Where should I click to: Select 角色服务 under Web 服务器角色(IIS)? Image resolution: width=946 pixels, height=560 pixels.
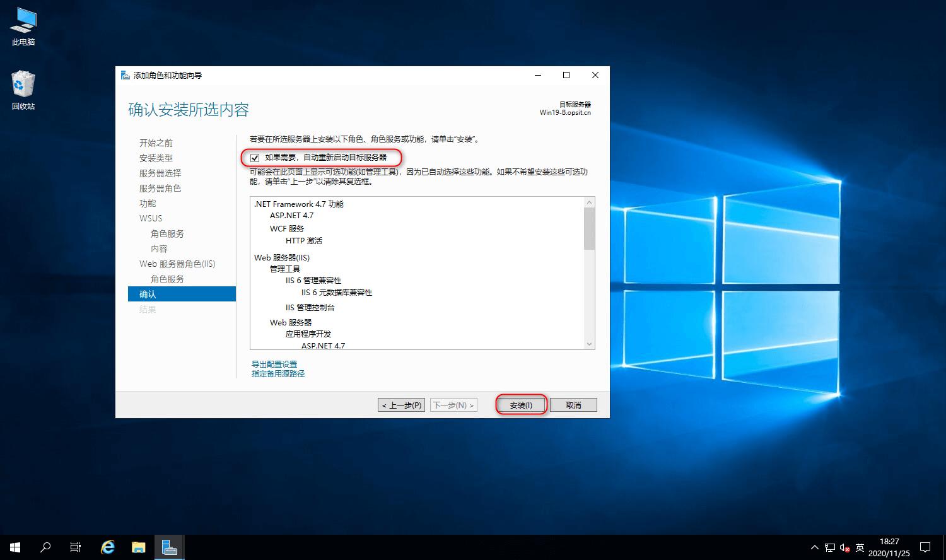tap(167, 279)
